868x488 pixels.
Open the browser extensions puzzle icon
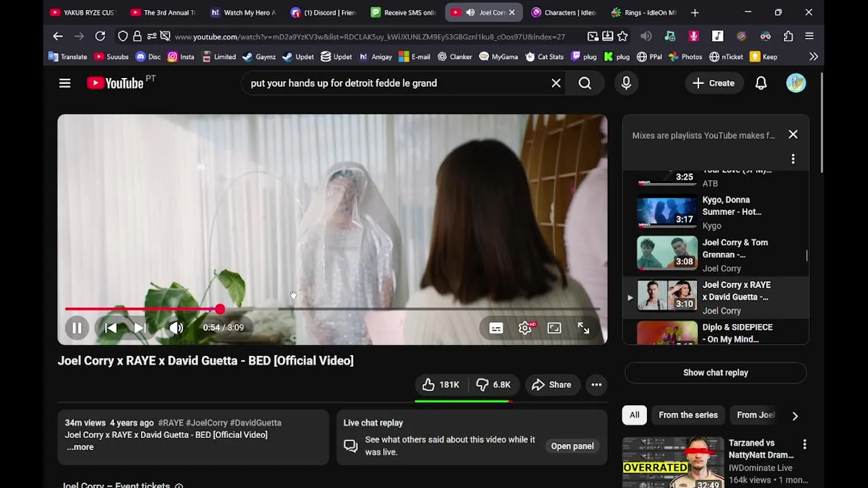tap(788, 37)
